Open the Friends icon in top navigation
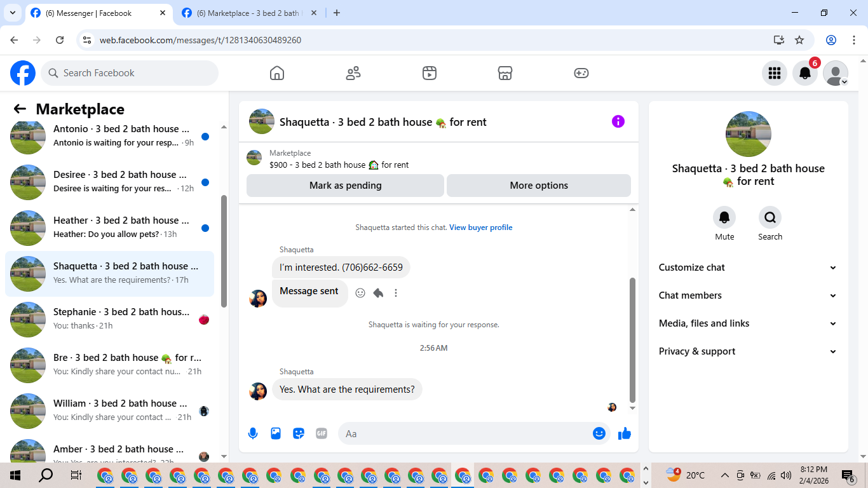Image resolution: width=868 pixels, height=488 pixels. pos(353,73)
